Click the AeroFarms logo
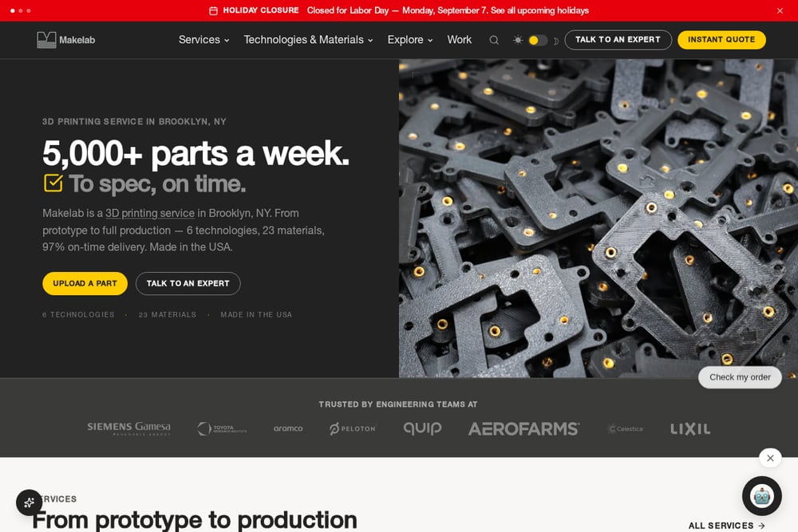The height and width of the screenshot is (532, 798). (x=523, y=429)
